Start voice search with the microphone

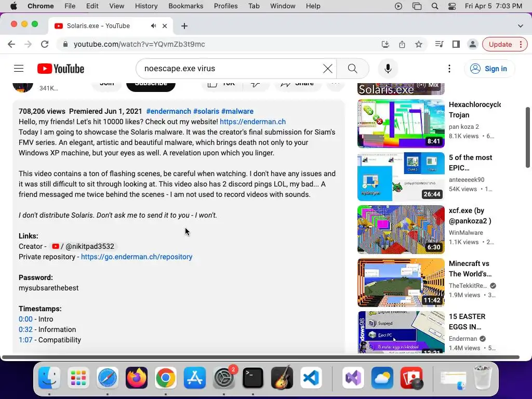click(x=388, y=69)
